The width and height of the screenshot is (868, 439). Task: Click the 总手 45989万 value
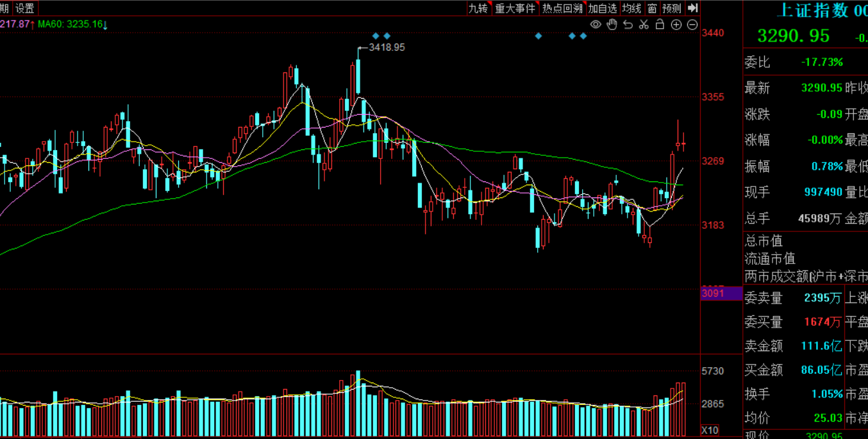820,219
